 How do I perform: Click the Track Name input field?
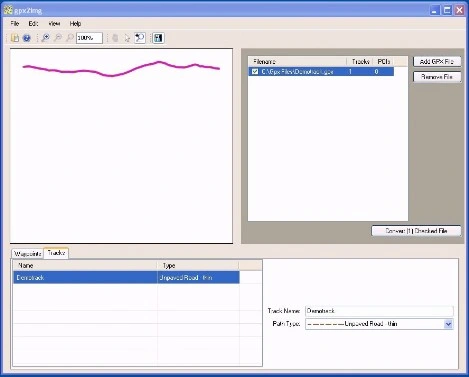[379, 311]
